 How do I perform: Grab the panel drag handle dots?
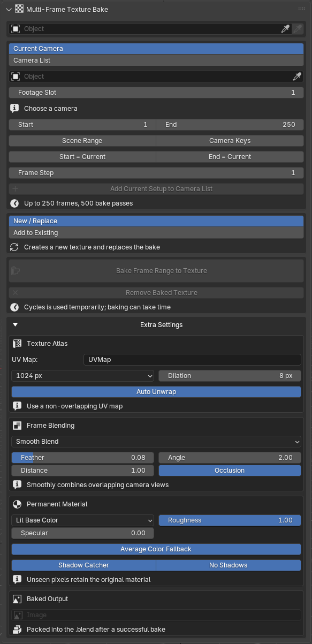pos(301,9)
